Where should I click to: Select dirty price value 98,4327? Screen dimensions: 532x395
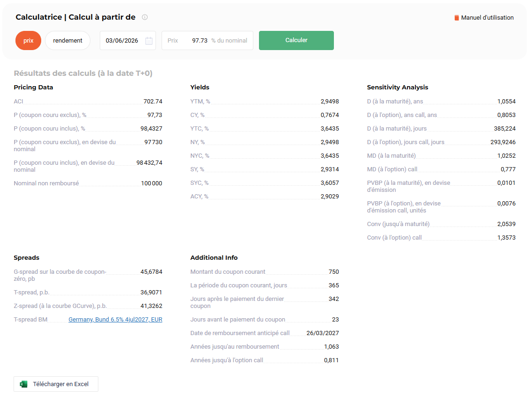point(151,129)
